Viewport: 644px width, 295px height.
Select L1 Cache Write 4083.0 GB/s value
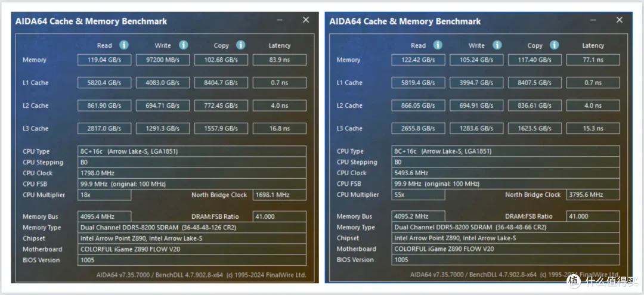163,83
